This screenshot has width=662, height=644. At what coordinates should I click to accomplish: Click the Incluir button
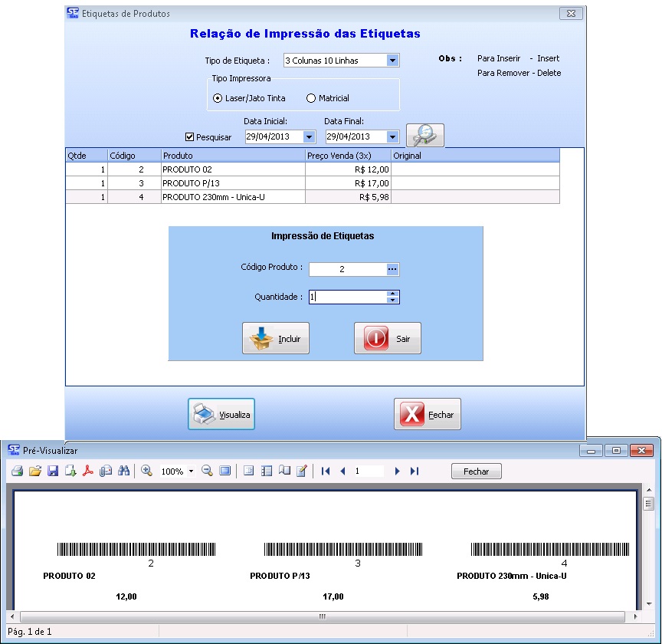[276, 338]
